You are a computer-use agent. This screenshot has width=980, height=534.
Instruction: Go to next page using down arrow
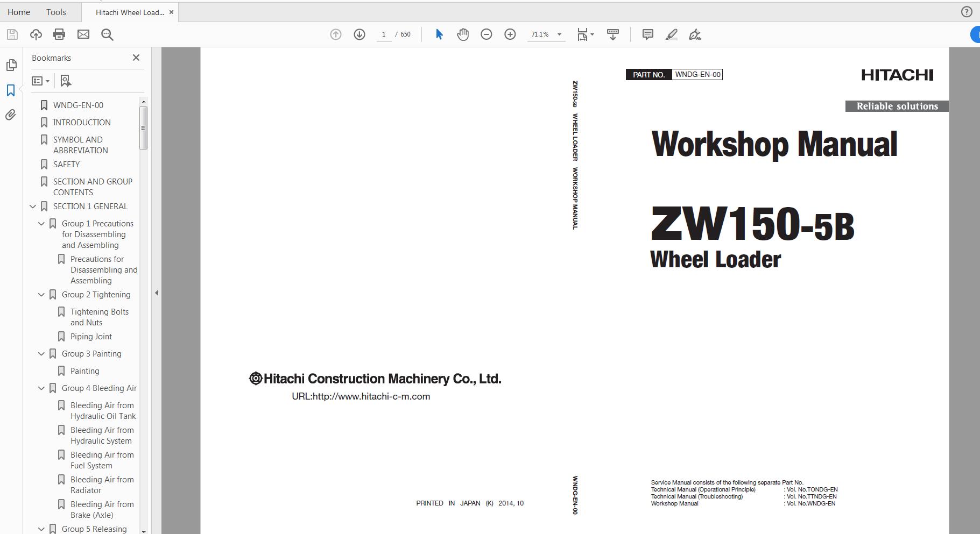358,34
